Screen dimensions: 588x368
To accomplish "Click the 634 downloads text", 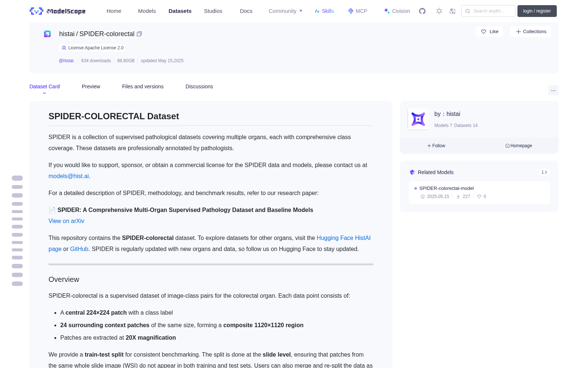I will pos(96,61).
